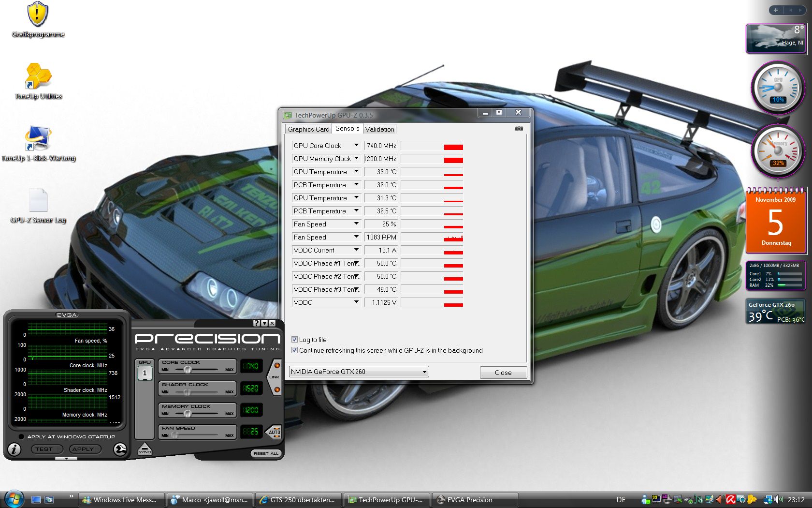Image resolution: width=812 pixels, height=508 pixels.
Task: Click the GeForce GTX 260 temperature gadget
Action: (x=776, y=311)
